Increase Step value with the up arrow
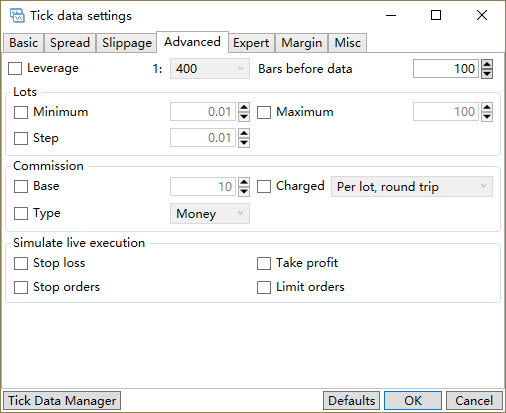Screen dimensions: 506x413 tap(244, 133)
